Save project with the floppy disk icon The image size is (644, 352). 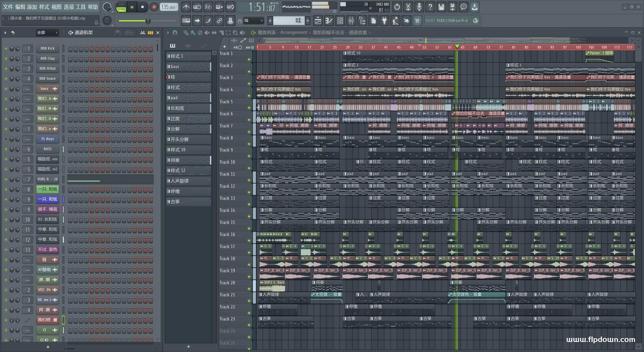[x=441, y=7]
